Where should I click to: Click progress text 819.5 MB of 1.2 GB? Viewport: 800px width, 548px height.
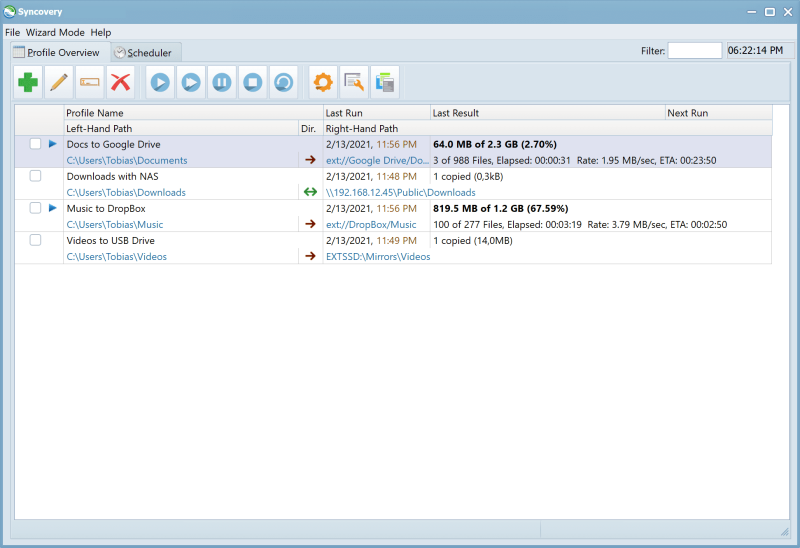point(500,209)
